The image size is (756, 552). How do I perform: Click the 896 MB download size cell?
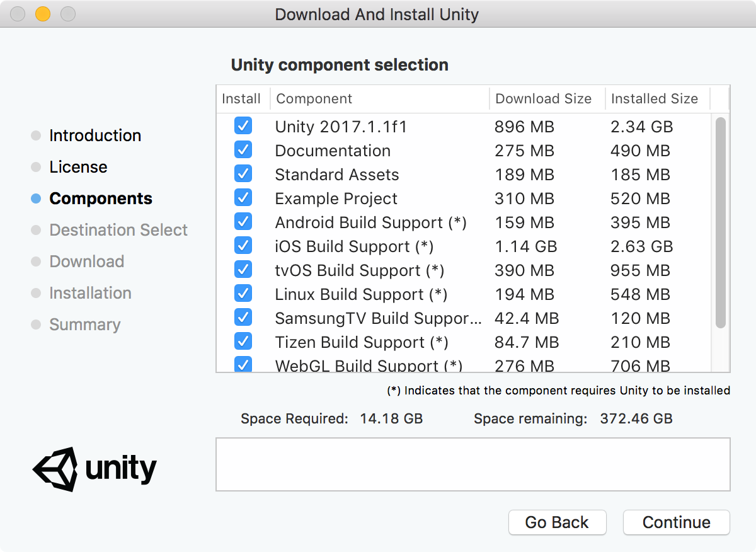point(524,127)
